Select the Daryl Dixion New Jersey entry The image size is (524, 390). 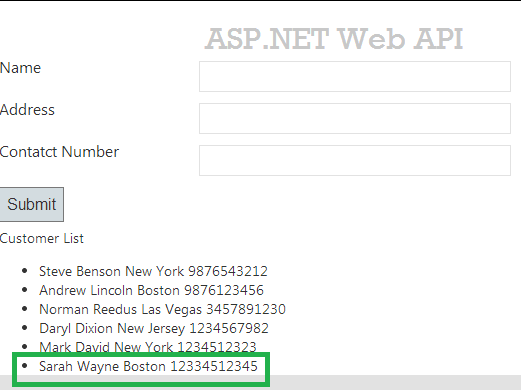pos(154,329)
